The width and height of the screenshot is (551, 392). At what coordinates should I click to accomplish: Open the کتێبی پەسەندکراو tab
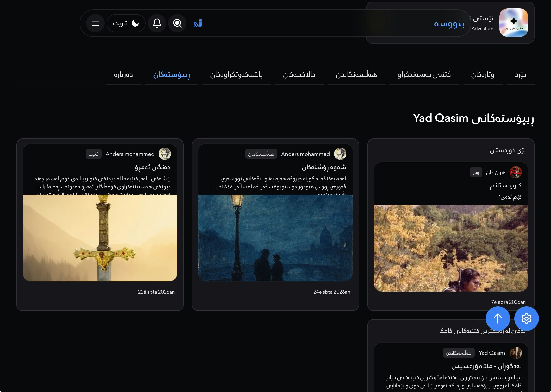pyautogui.click(x=424, y=75)
